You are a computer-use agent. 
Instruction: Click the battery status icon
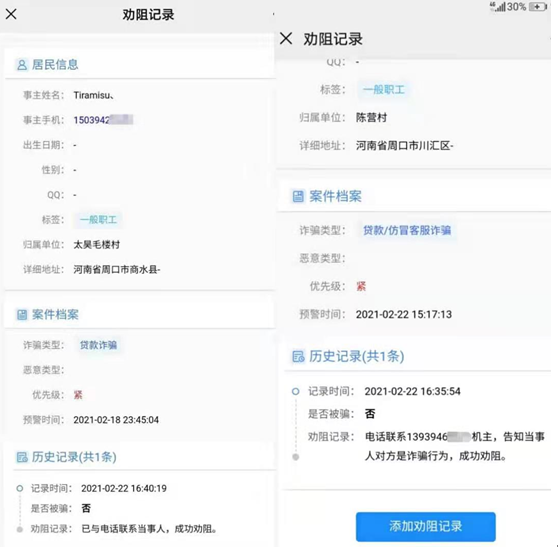[x=538, y=7]
